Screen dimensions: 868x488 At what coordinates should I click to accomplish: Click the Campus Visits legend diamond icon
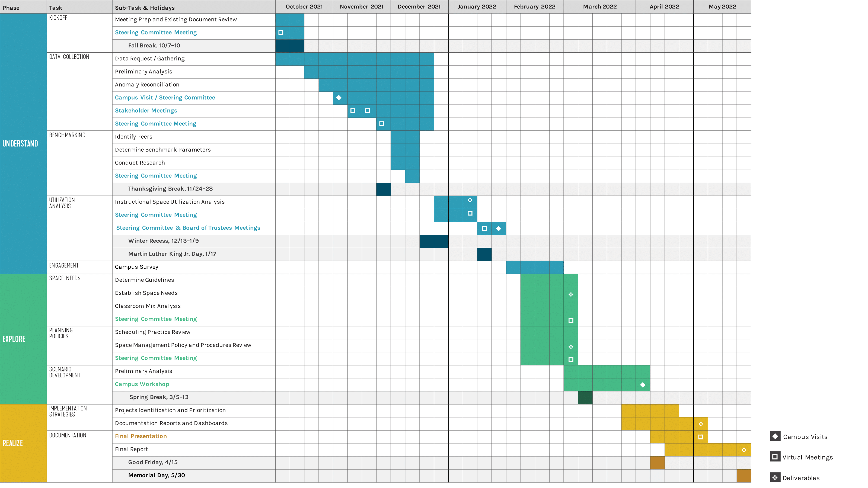(x=776, y=437)
